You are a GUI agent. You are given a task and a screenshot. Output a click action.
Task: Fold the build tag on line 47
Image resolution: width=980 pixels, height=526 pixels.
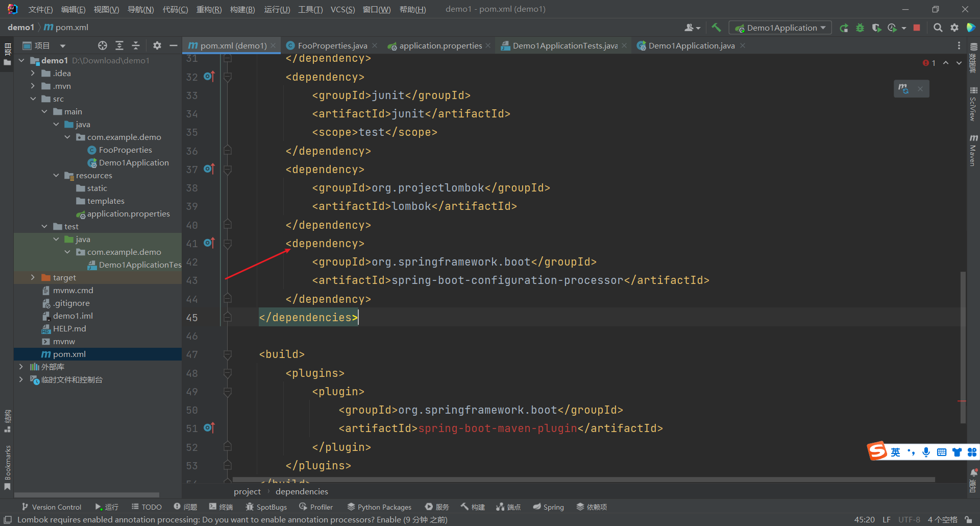pyautogui.click(x=228, y=354)
